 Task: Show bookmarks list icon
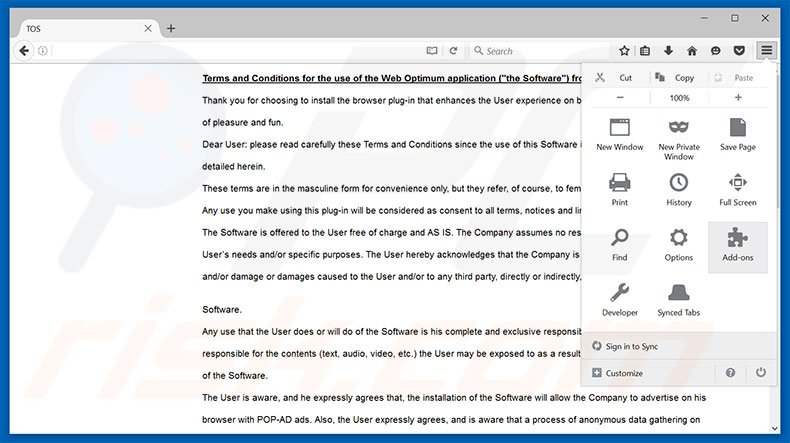pyautogui.click(x=645, y=50)
